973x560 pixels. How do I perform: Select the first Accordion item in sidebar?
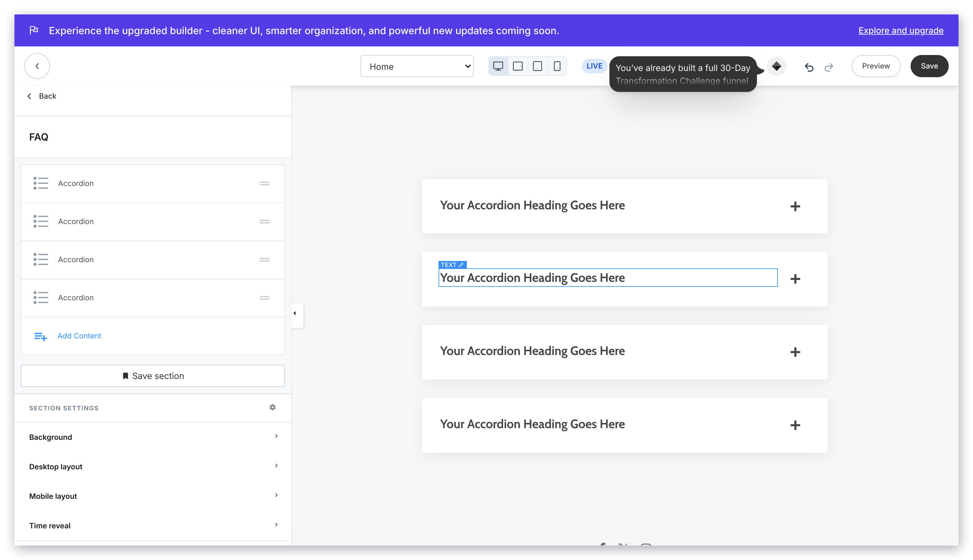click(x=152, y=183)
